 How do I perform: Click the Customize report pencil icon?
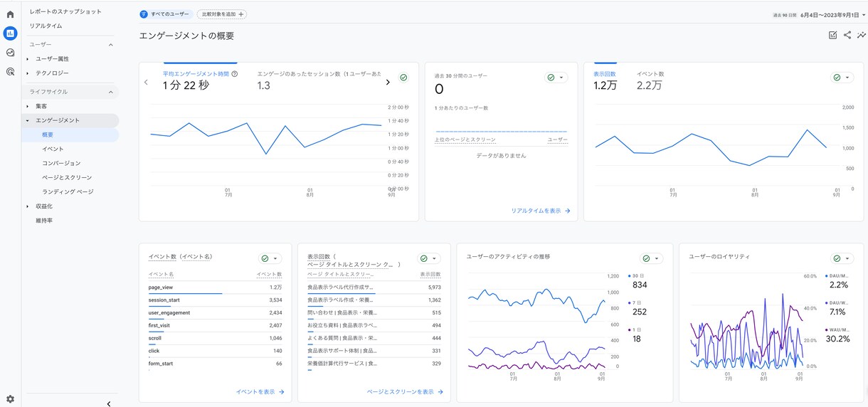tap(833, 35)
